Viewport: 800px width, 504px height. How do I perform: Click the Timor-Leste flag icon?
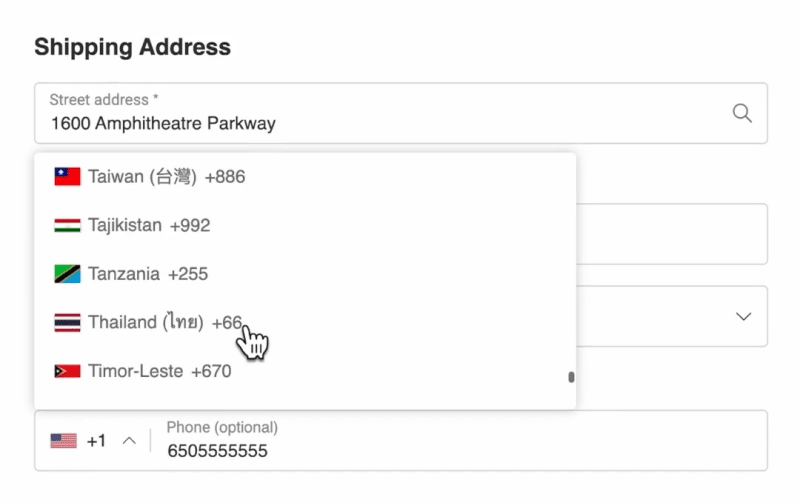point(67,371)
